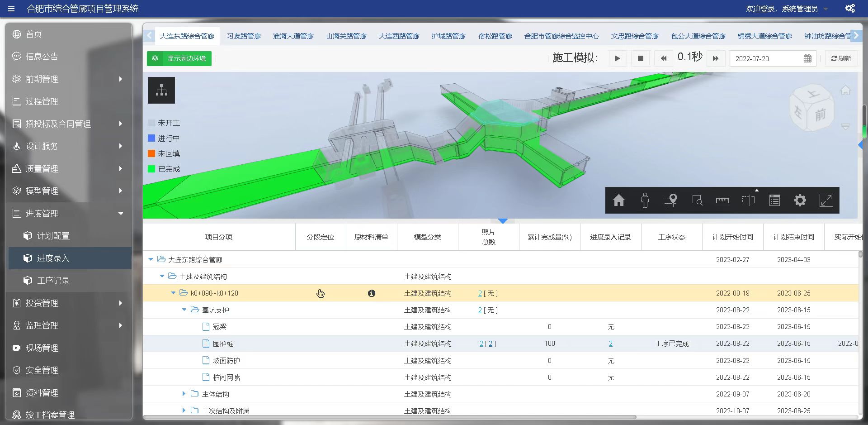868x425 pixels.
Task: Select the ruler measure tool
Action: click(x=722, y=200)
